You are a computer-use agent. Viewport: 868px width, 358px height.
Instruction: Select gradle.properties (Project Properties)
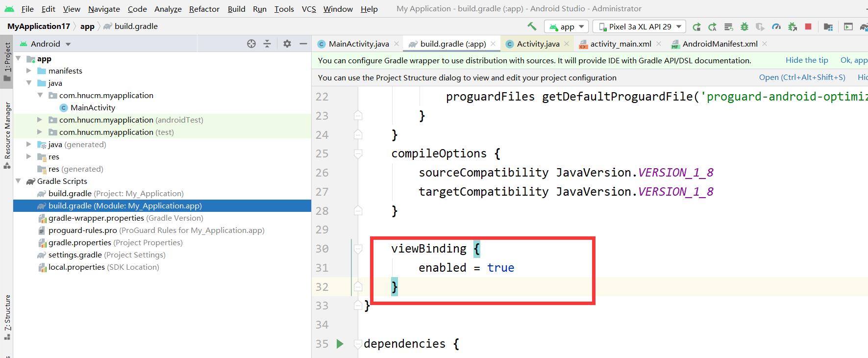pyautogui.click(x=162, y=242)
